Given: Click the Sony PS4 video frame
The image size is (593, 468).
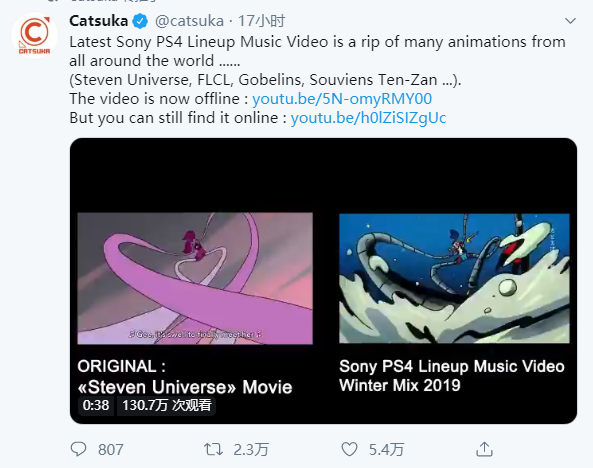Looking at the screenshot, I should [x=454, y=278].
